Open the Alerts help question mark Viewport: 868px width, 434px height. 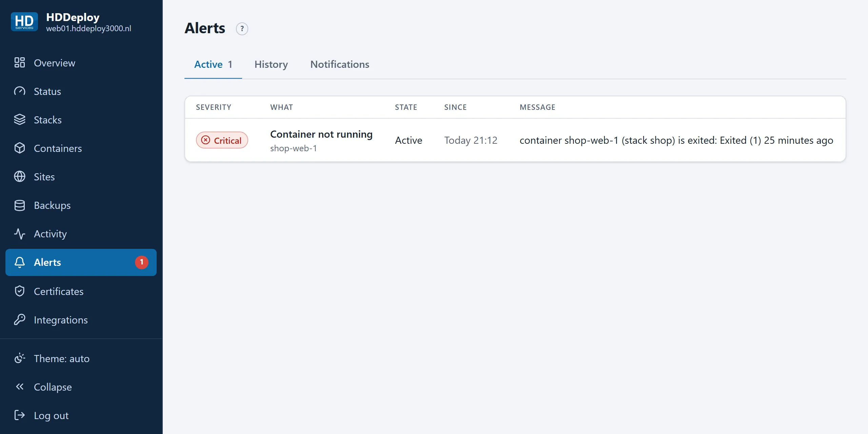242,29
